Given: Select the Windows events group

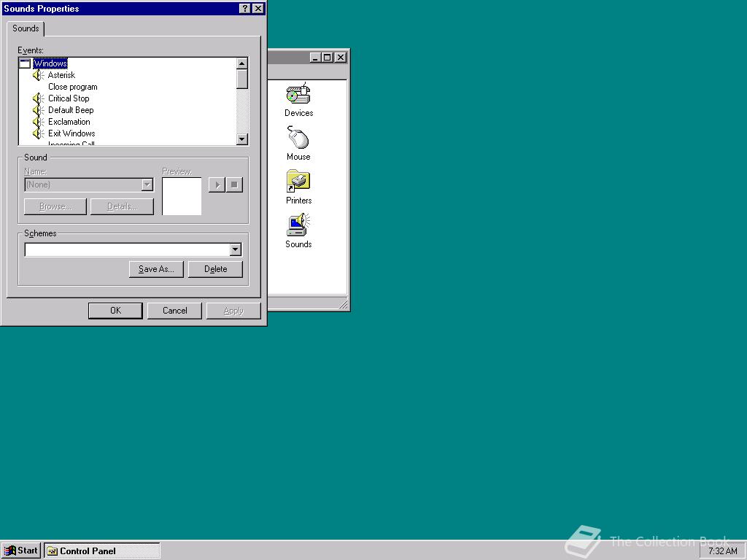Looking at the screenshot, I should point(50,63).
